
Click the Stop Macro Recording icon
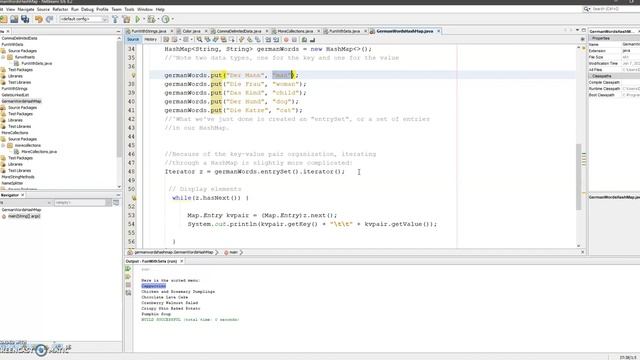(x=294, y=40)
